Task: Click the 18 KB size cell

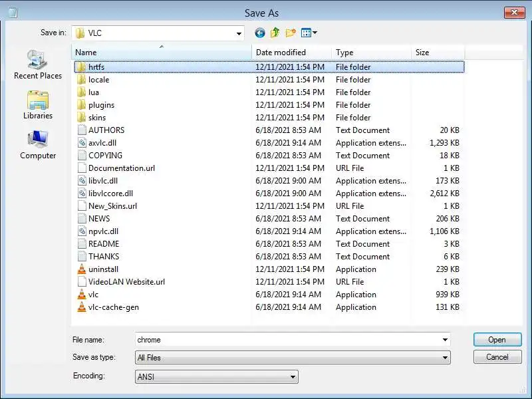Action: (x=450, y=156)
